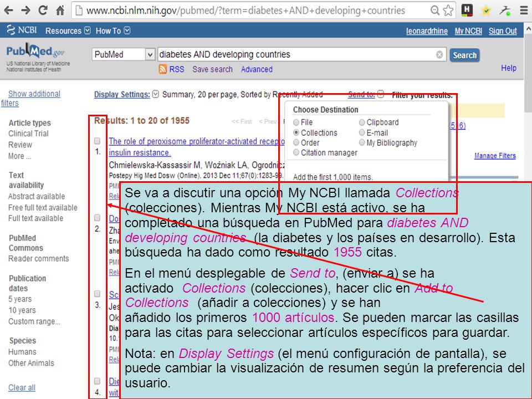Open Custom range date filter
The width and height of the screenshot is (532, 399).
click(x=34, y=321)
